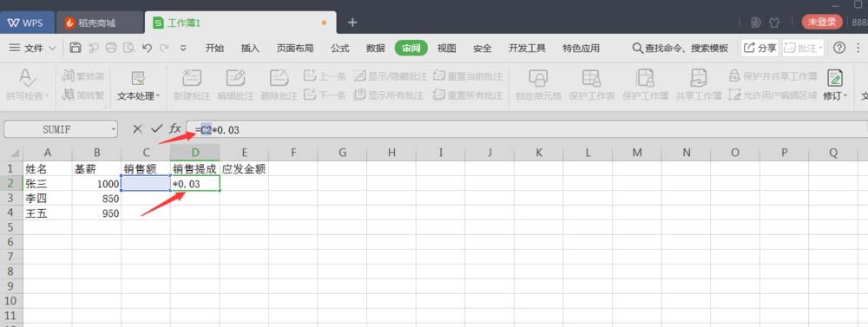The image size is (868, 327).
Task: Expand the 文件 dropdown chevron
Action: 53,49
